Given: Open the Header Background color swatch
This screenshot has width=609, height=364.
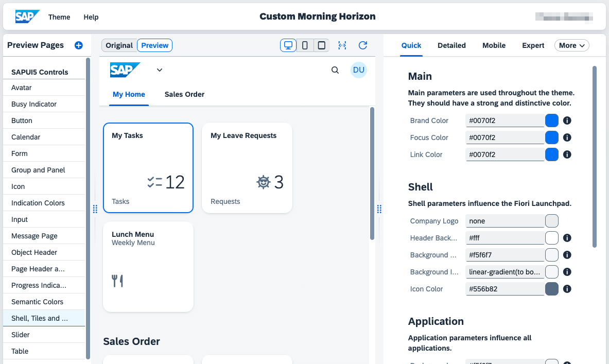Looking at the screenshot, I should coord(551,238).
